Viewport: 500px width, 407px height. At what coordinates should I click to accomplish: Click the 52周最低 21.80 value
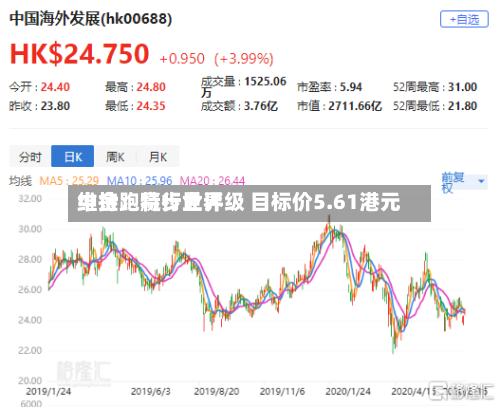[x=435, y=106]
